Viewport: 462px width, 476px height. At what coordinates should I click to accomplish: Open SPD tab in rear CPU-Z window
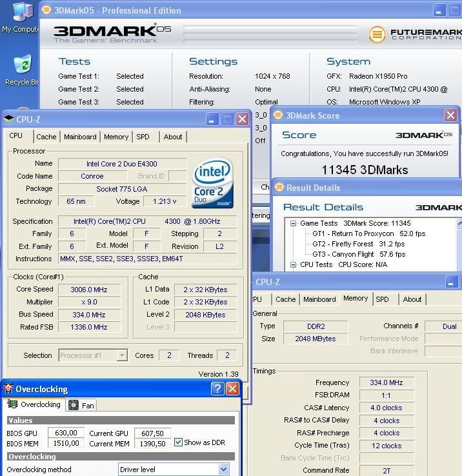coord(382,299)
